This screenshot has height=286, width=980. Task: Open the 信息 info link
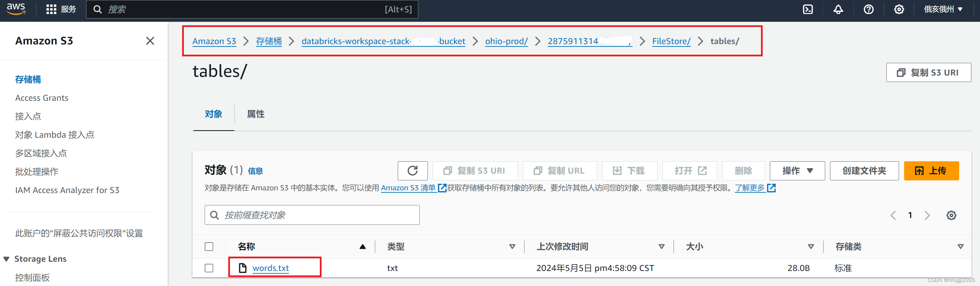[255, 171]
